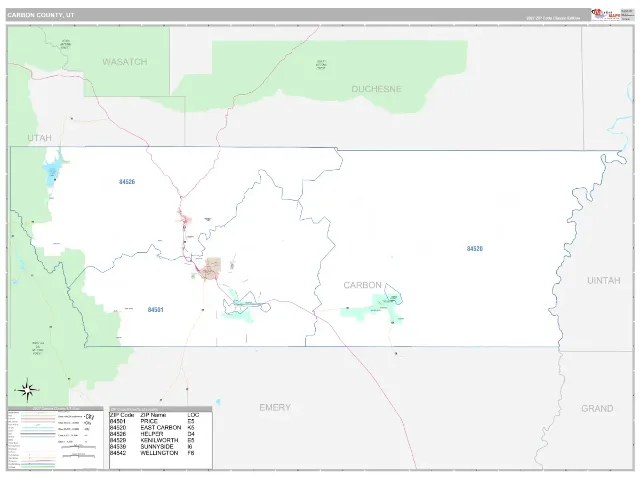The width and height of the screenshot is (640, 480).
Task: Click the WASATCH county label
Action: click(124, 62)
